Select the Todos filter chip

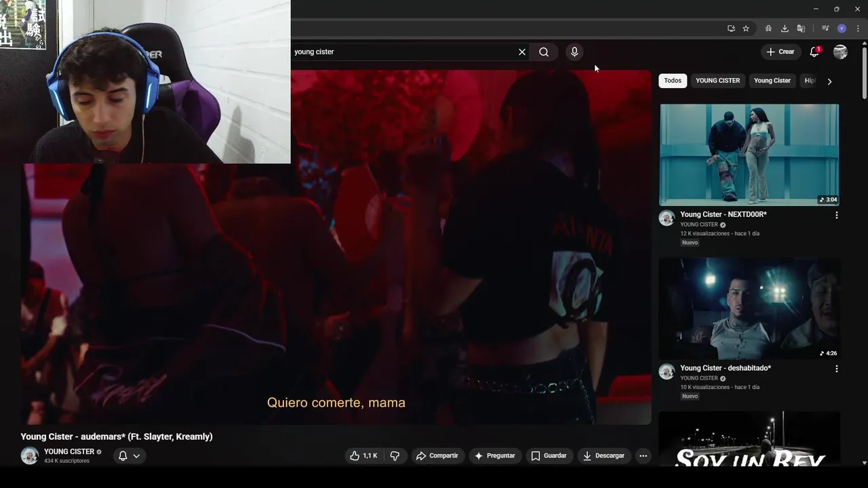pos(673,81)
